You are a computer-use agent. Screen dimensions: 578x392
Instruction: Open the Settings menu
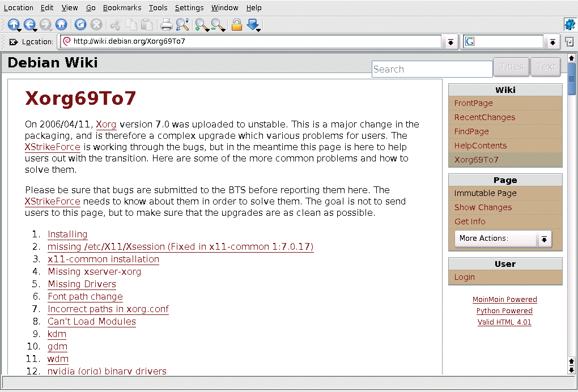pyautogui.click(x=189, y=8)
